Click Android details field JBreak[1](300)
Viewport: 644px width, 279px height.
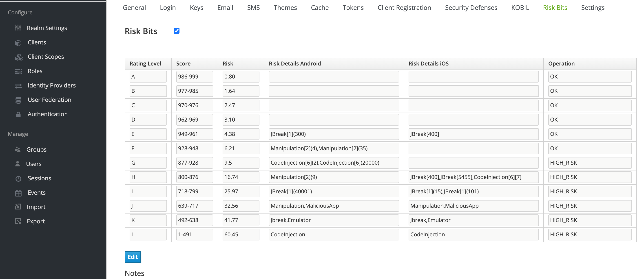pos(334,134)
